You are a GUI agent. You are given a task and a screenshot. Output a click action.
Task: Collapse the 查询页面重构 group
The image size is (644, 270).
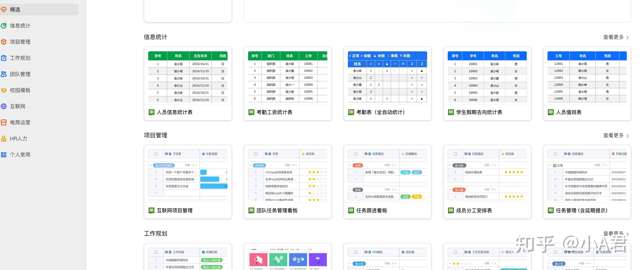(x=150, y=165)
